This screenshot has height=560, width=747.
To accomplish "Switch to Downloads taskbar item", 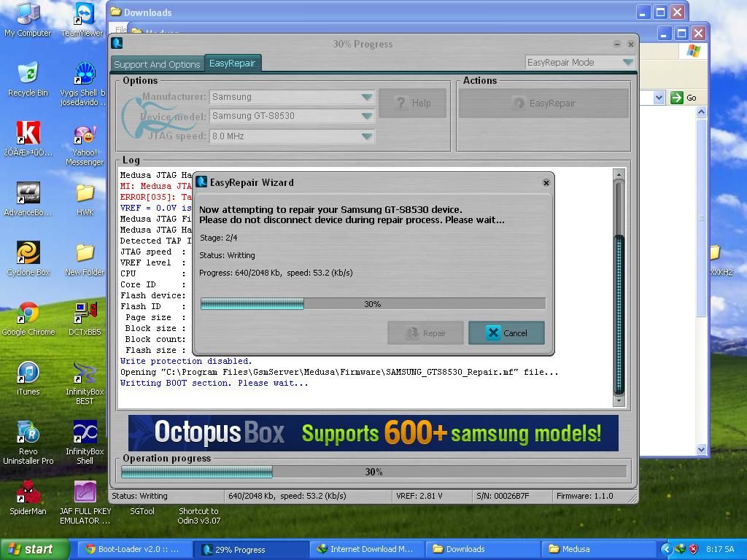I will (481, 549).
